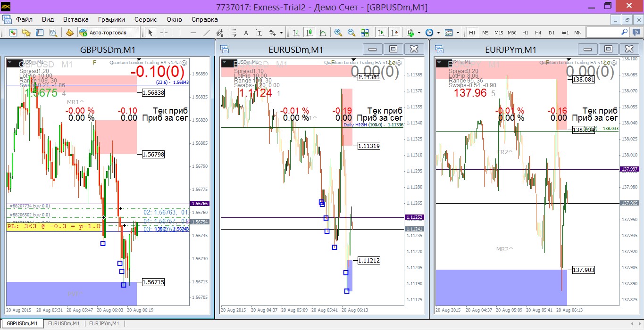The width and height of the screenshot is (644, 330).
Task: Tile chart windows with grid icon
Action: (365, 33)
